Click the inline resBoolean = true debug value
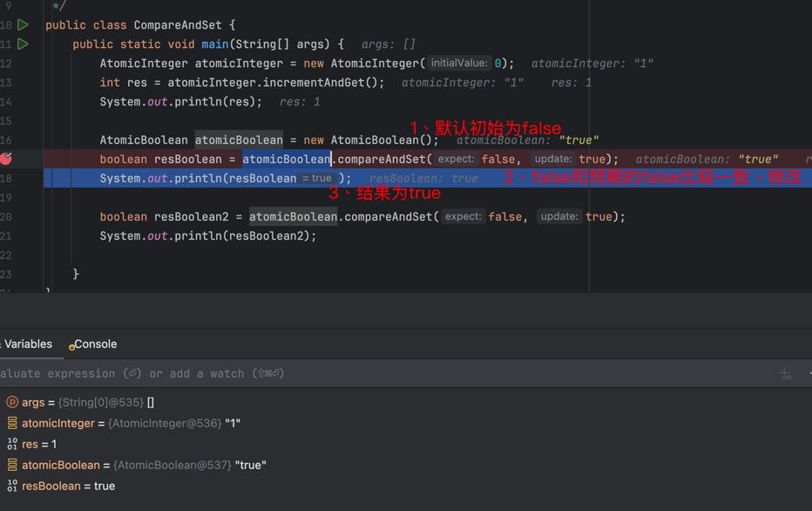The height and width of the screenshot is (511, 812). coord(316,179)
